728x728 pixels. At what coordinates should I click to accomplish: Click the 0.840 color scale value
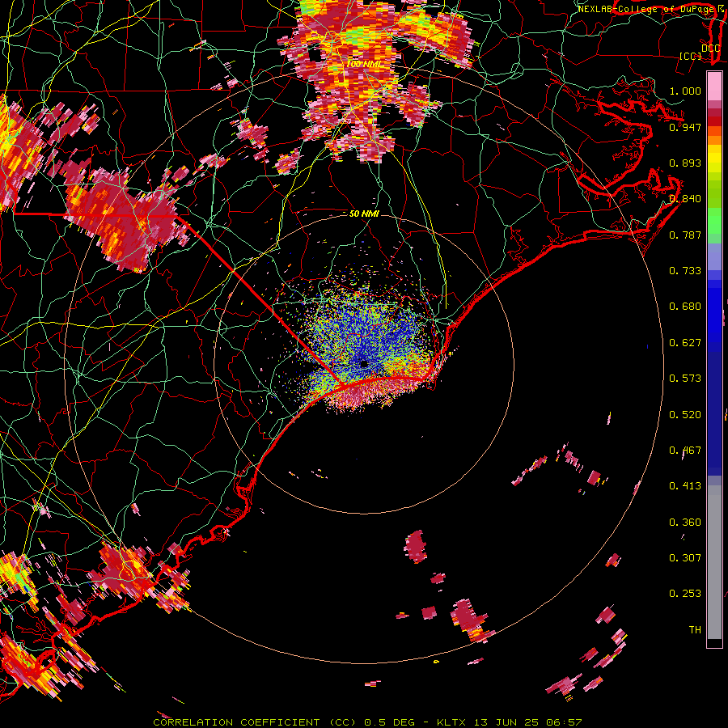click(x=685, y=199)
